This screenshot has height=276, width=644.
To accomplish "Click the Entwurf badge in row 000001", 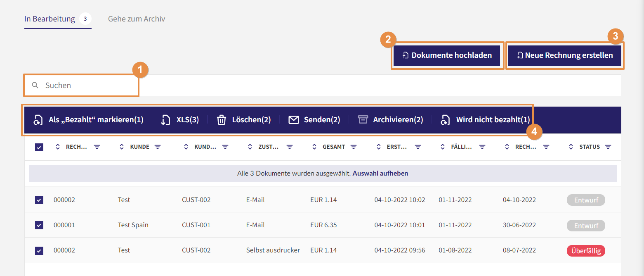I will [586, 226].
